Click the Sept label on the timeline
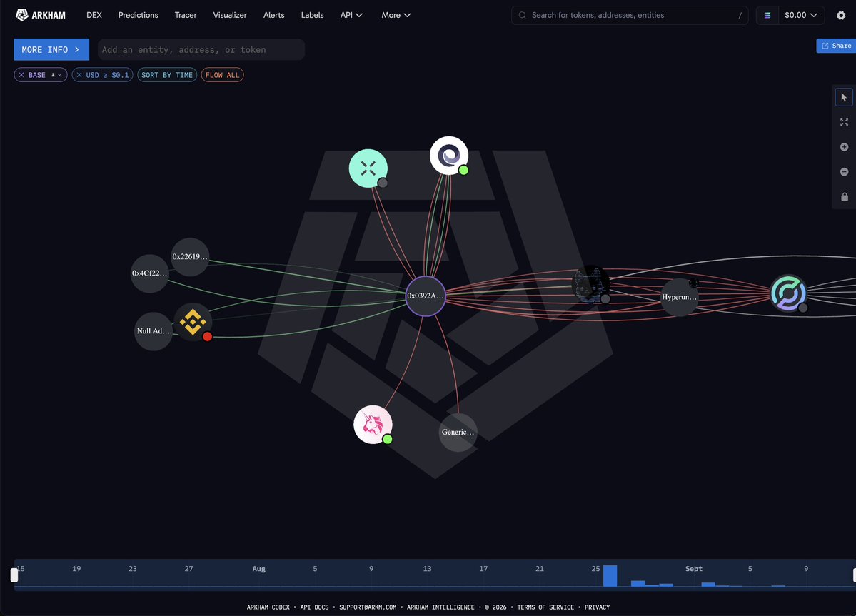 [694, 568]
